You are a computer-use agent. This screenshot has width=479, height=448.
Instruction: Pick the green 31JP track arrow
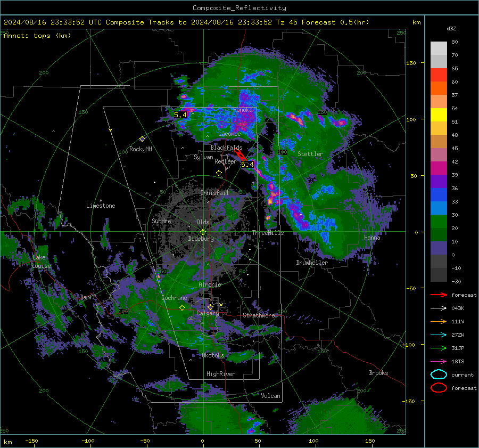point(439,348)
